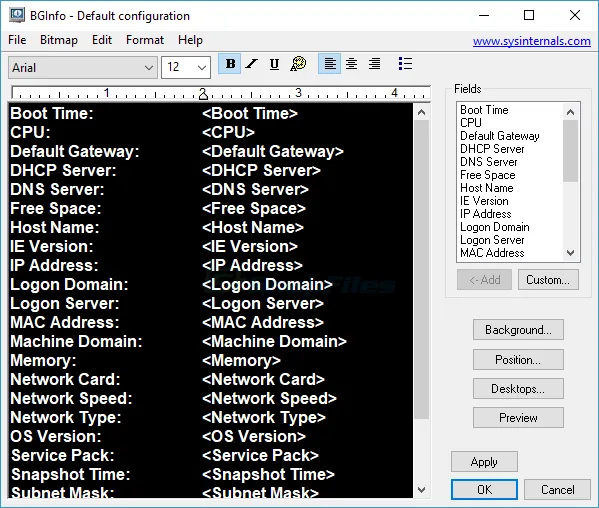599x508 pixels.
Task: Click the Preview button
Action: click(518, 418)
